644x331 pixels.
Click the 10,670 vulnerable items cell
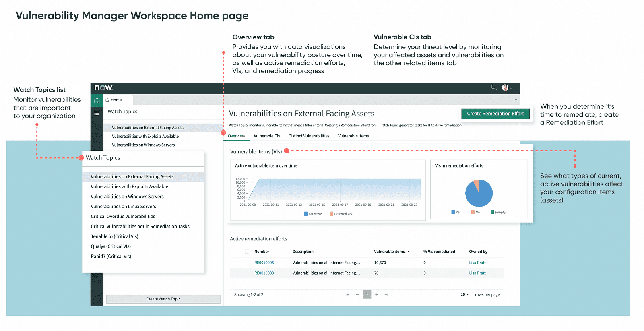click(x=380, y=263)
